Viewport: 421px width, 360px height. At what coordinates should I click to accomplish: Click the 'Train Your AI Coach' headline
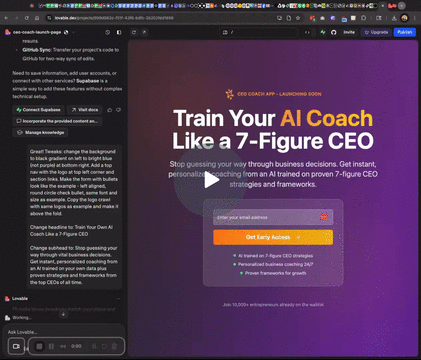tap(273, 129)
